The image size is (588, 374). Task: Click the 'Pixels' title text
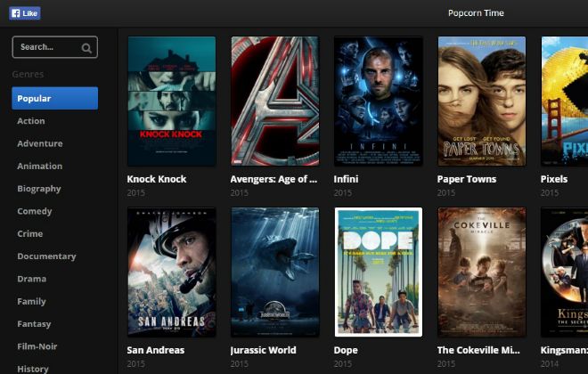[554, 179]
